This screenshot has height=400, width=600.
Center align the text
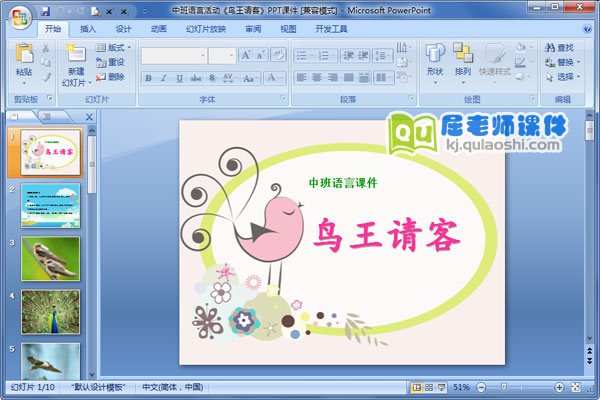[317, 78]
